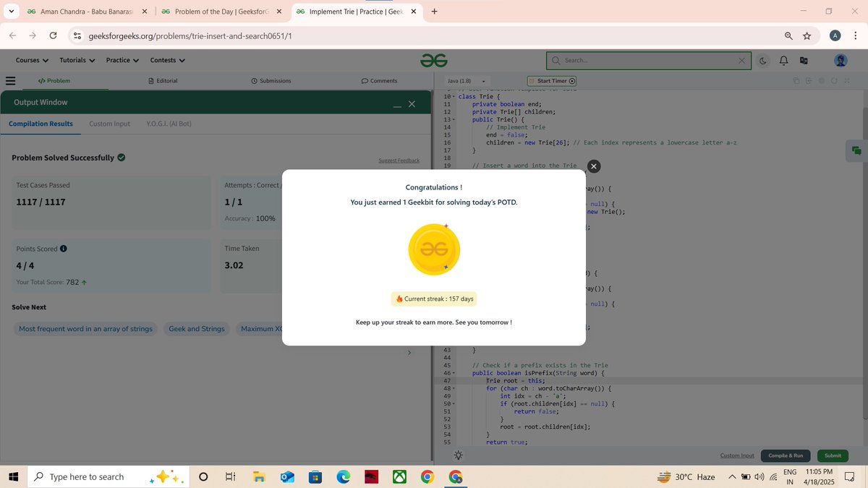This screenshot has width=868, height=488.
Task: Expand the Courses dropdown
Action: [x=32, y=60]
